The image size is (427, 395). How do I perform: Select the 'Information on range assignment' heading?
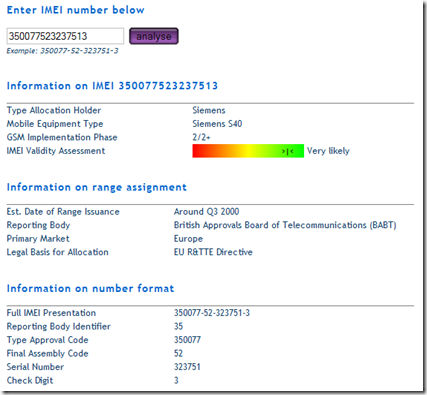(97, 187)
